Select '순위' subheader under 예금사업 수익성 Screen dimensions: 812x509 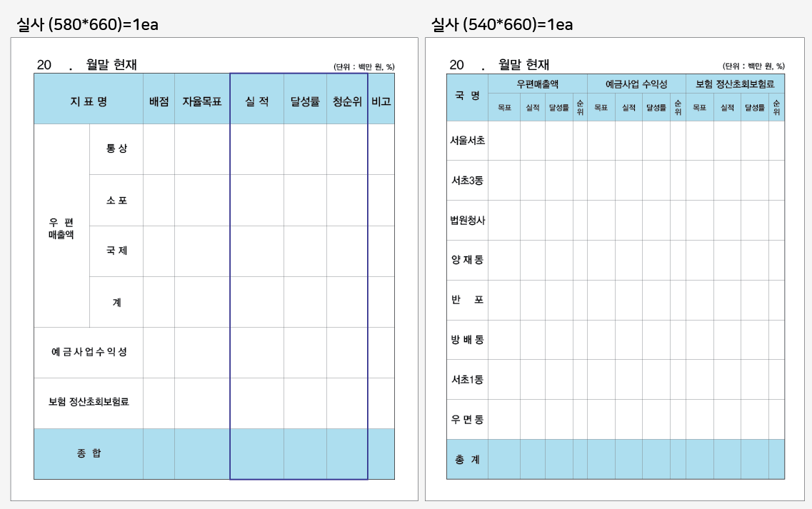coord(678,108)
